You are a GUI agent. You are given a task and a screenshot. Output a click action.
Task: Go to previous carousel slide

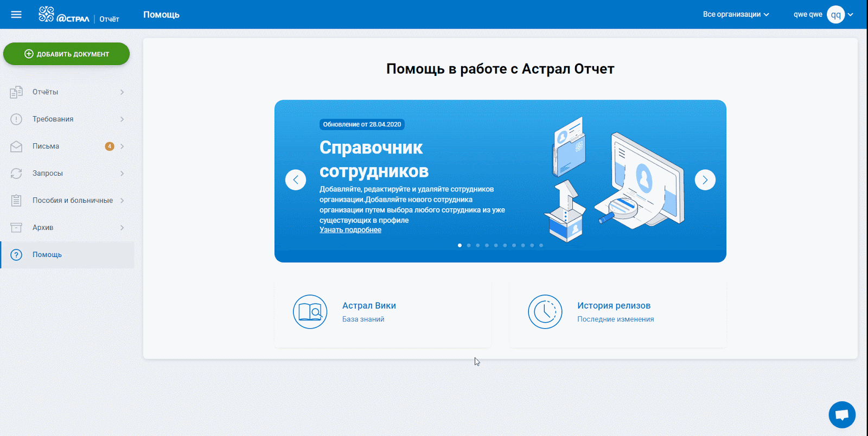point(296,180)
